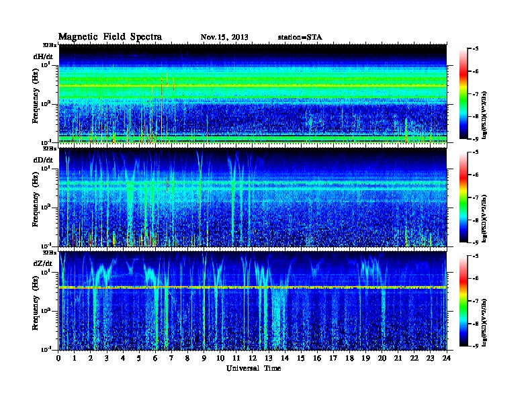Click the "Universal Time" axis label
532x411 pixels.
coord(253,368)
